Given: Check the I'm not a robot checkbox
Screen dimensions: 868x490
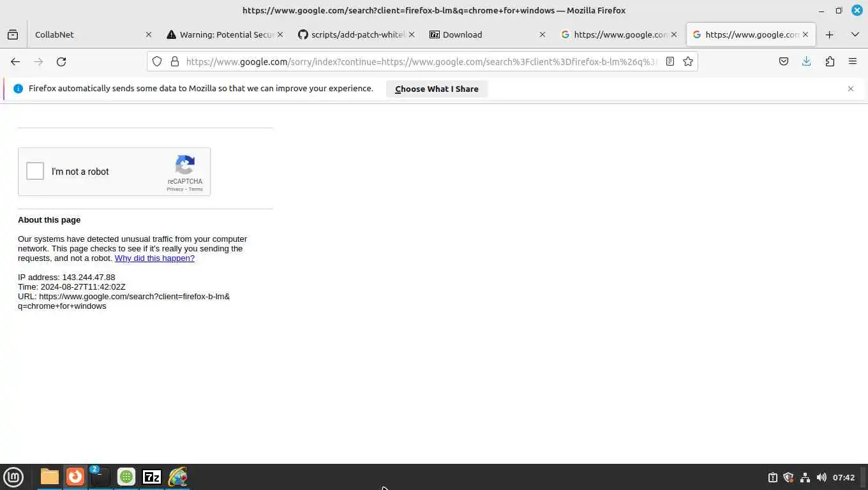Looking at the screenshot, I should click(35, 171).
